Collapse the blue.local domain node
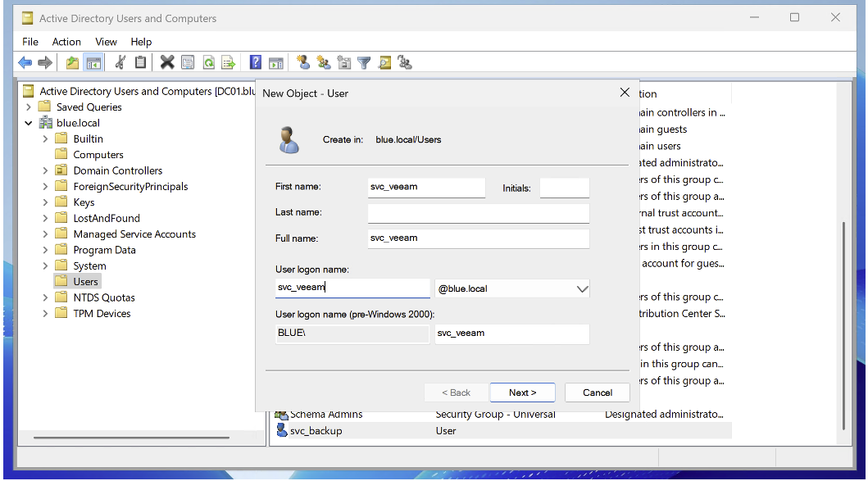868x481 pixels. pos(29,123)
